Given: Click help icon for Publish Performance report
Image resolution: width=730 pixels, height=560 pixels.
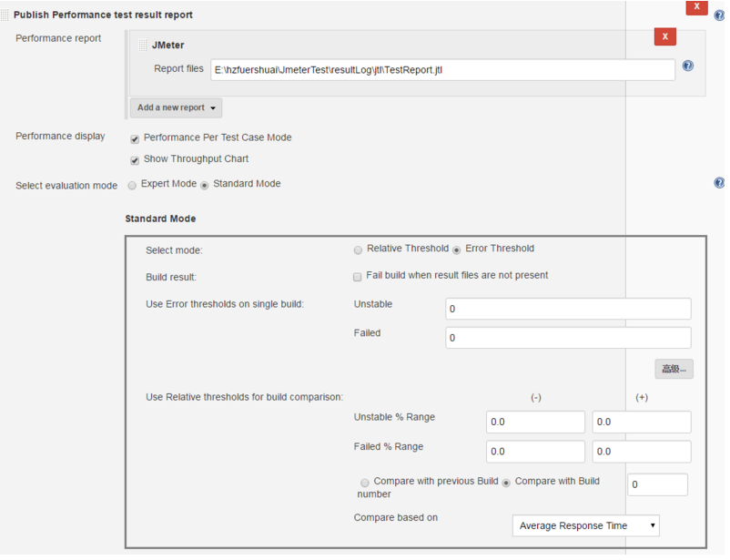Looking at the screenshot, I should pos(719,15).
